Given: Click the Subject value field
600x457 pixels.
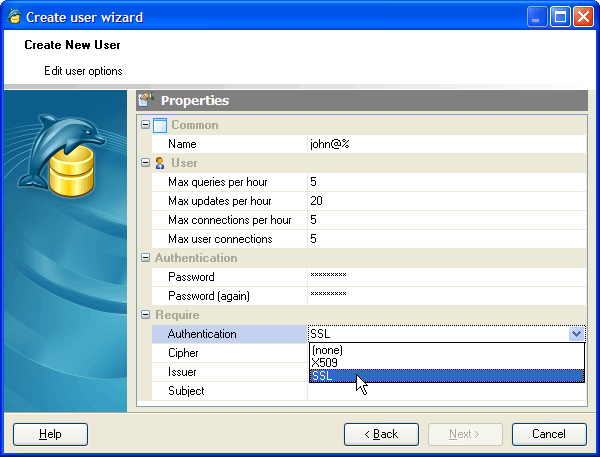Looking at the screenshot, I should 447,391.
